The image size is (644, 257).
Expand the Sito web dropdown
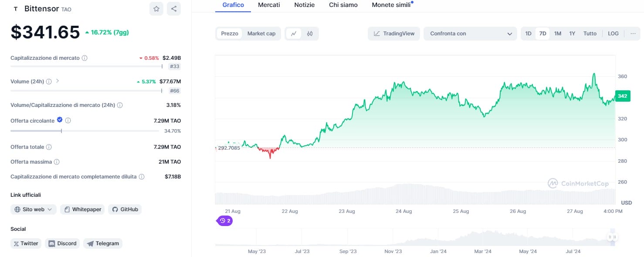[34, 209]
